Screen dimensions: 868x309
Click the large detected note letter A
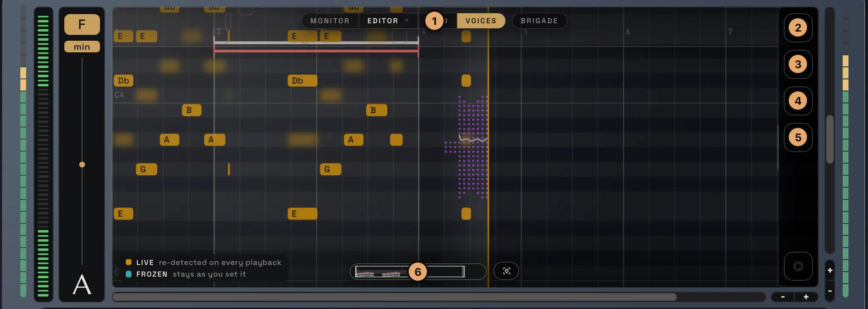pos(82,284)
